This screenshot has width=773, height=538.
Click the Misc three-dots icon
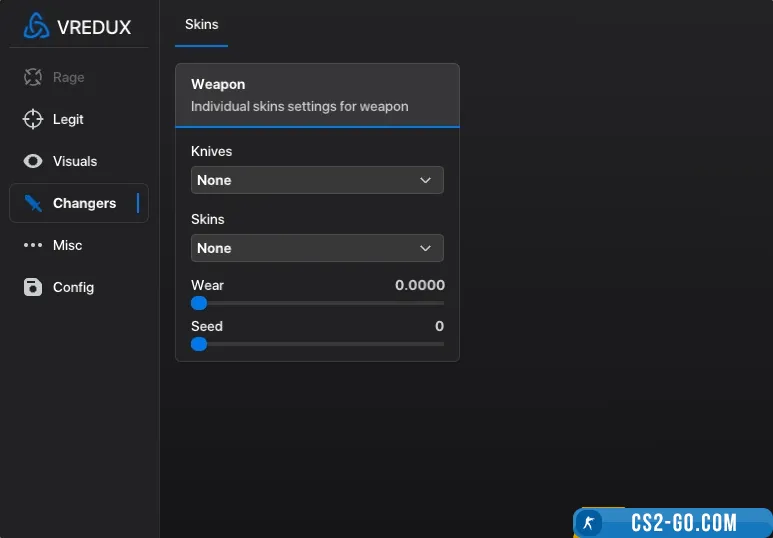(33, 245)
